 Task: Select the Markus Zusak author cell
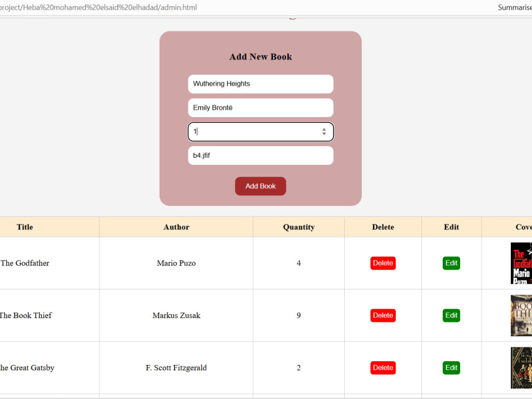176,315
